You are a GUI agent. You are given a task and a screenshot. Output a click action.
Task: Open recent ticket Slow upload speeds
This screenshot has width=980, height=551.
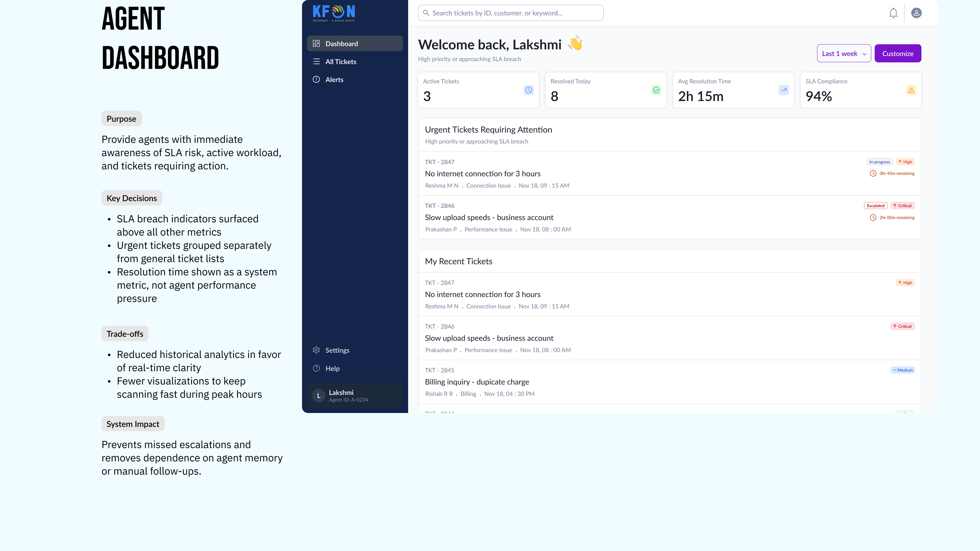pyautogui.click(x=670, y=338)
